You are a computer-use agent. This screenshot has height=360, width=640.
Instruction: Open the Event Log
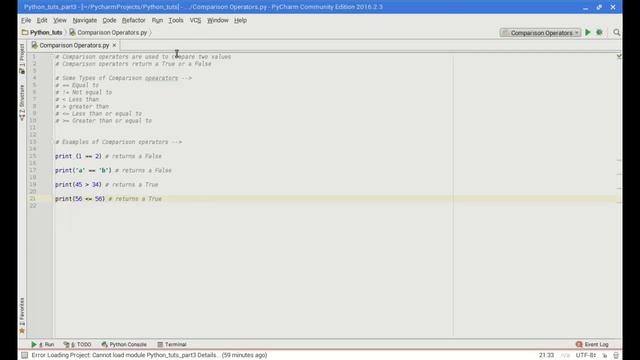click(592, 344)
